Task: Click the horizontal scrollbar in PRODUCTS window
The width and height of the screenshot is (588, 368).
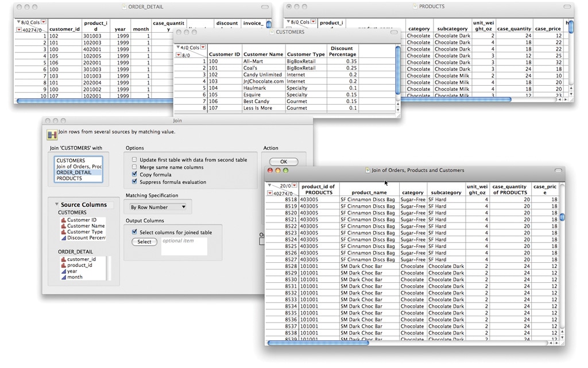Action: point(456,99)
